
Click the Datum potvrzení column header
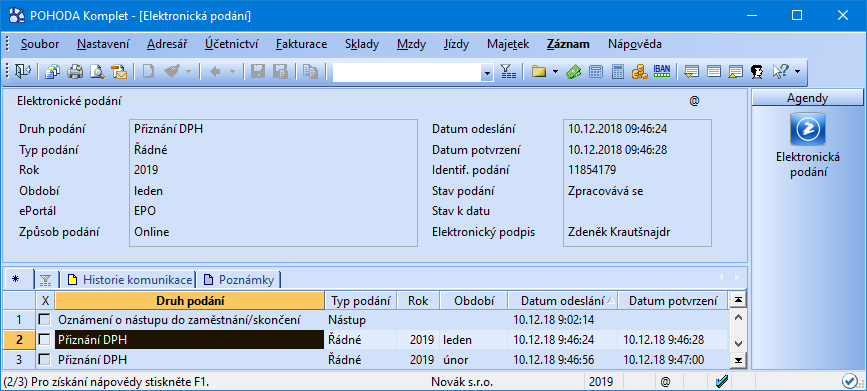[672, 301]
